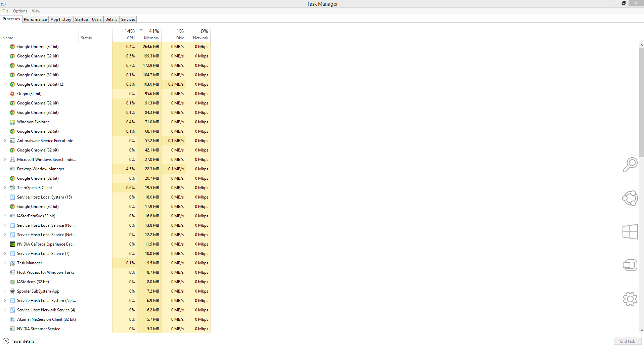Image resolution: width=644 pixels, height=349 pixels.
Task: Select the 4.5% CPU cell
Action: tap(125, 169)
